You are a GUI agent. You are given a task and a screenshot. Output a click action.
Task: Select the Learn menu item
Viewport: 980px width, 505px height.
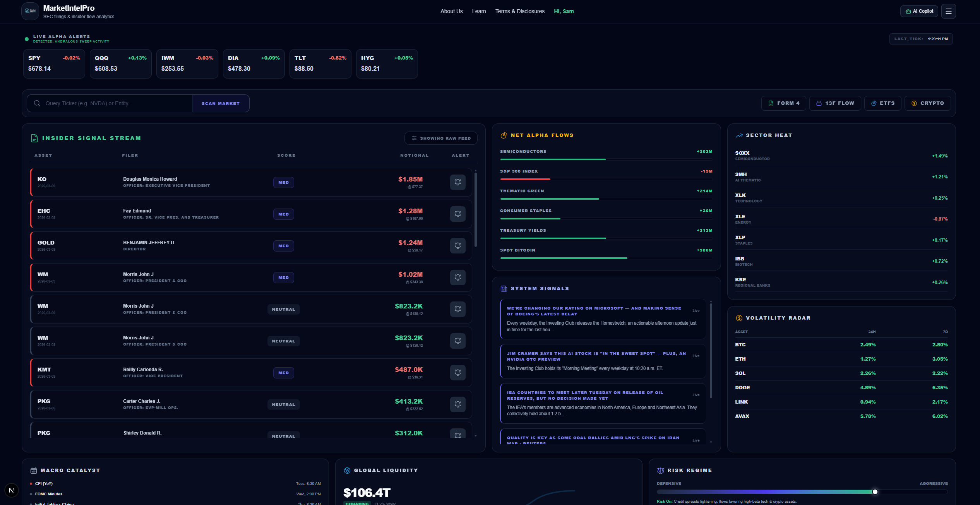click(479, 11)
